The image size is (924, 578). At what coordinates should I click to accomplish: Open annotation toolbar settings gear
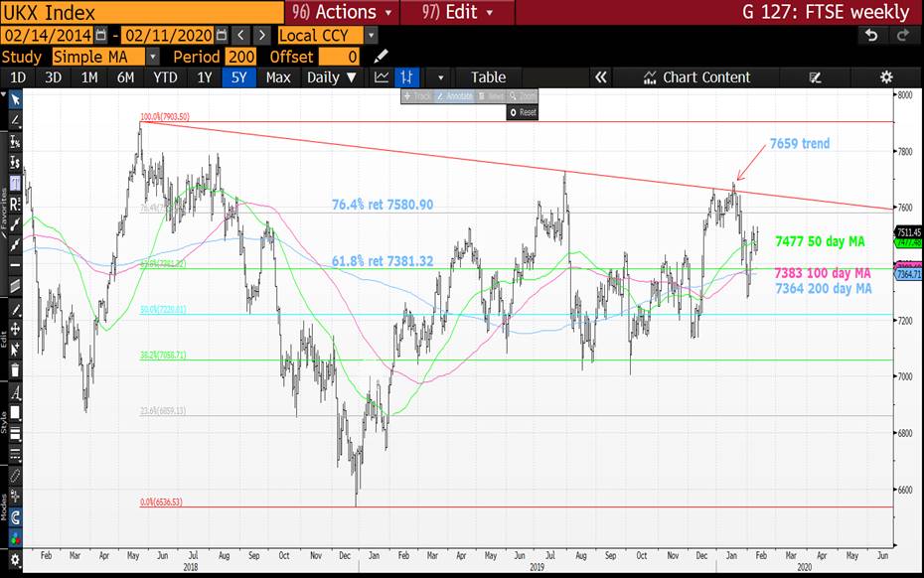click(x=15, y=560)
